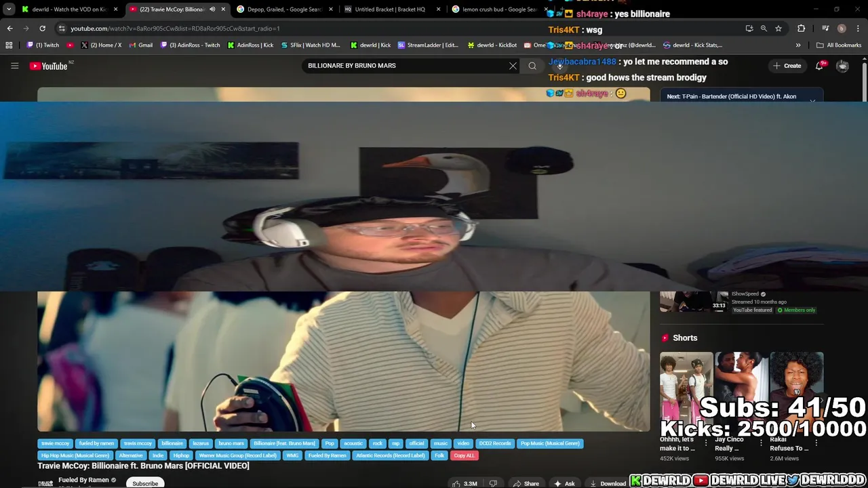Viewport: 868px width, 488px height.
Task: Open the Twitch bookmark
Action: click(43, 45)
